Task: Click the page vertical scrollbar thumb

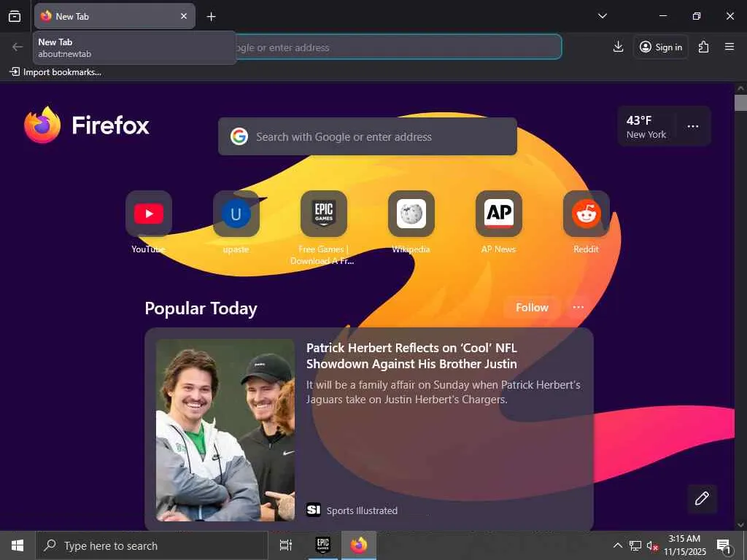Action: (740, 103)
